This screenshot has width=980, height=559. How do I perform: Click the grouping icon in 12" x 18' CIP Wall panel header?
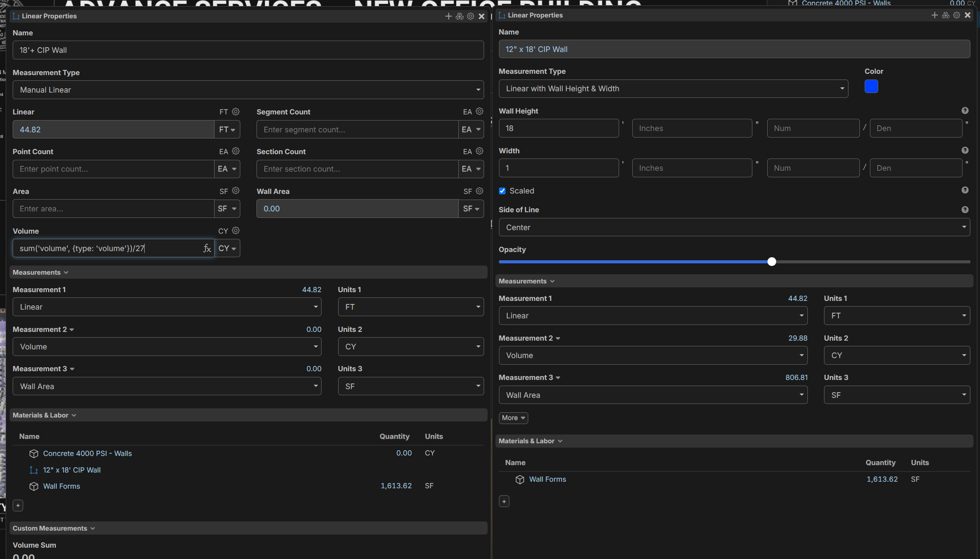[x=945, y=15]
